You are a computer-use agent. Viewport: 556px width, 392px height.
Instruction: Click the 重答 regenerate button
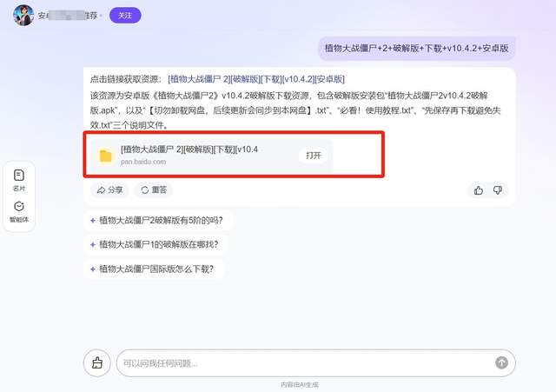click(x=154, y=189)
